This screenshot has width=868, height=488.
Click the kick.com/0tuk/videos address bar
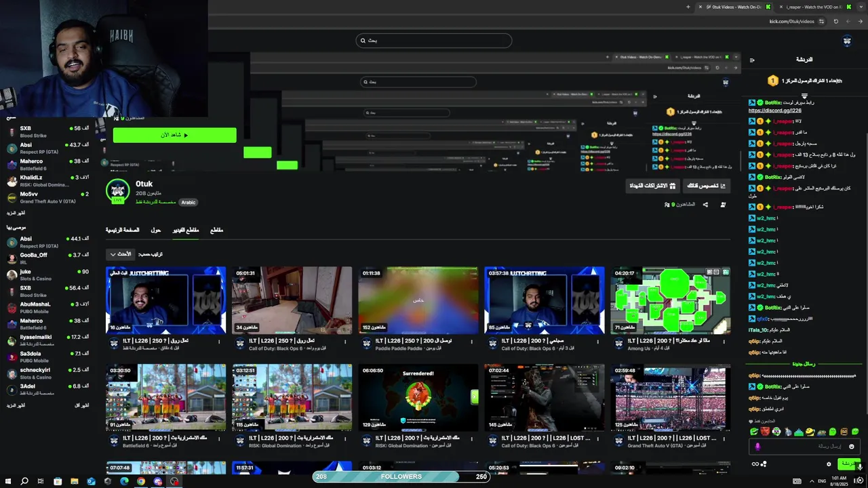(x=792, y=21)
